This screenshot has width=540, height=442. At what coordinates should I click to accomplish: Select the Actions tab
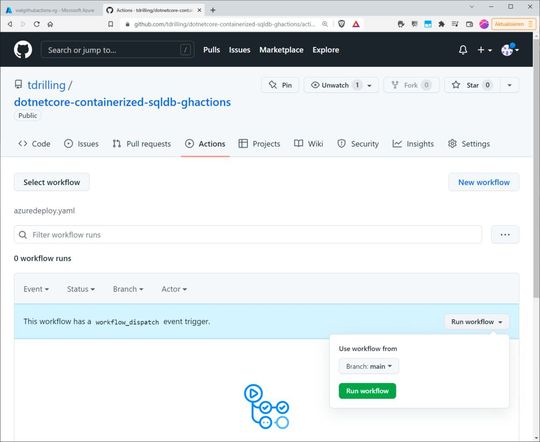coord(205,144)
